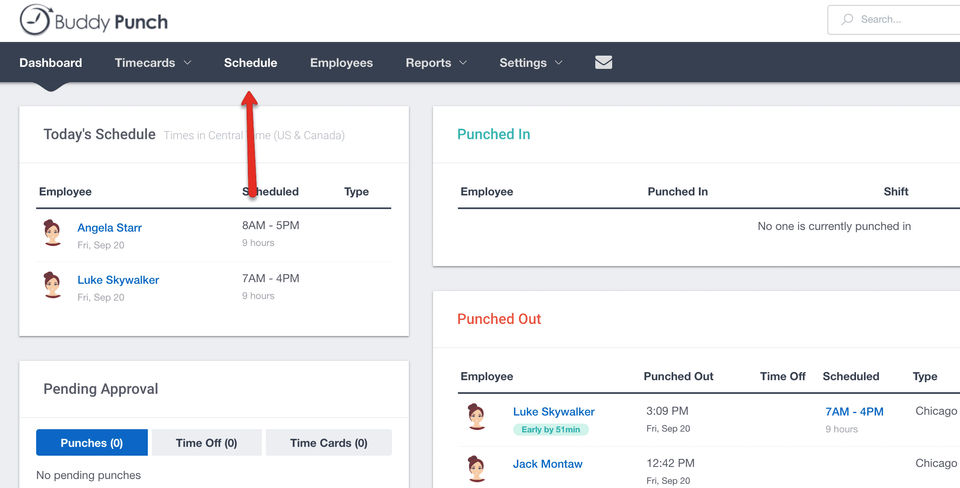
Task: Go to the Employees page
Action: [x=341, y=62]
